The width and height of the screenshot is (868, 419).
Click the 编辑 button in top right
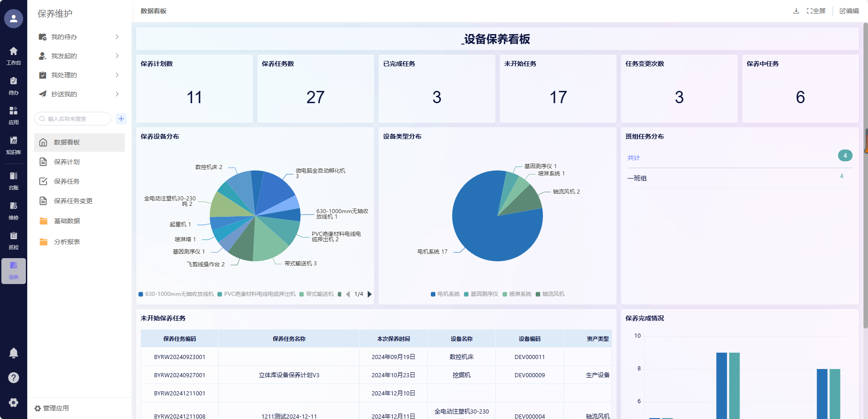[x=849, y=11]
